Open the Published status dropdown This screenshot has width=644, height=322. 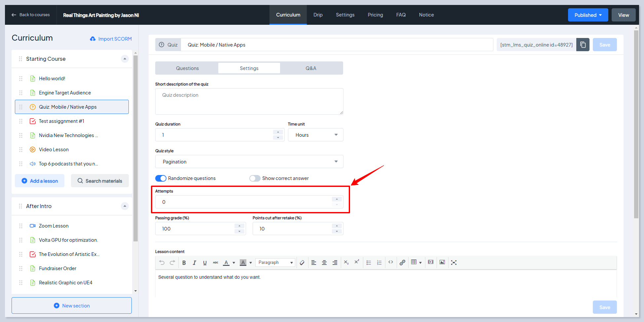tap(588, 15)
